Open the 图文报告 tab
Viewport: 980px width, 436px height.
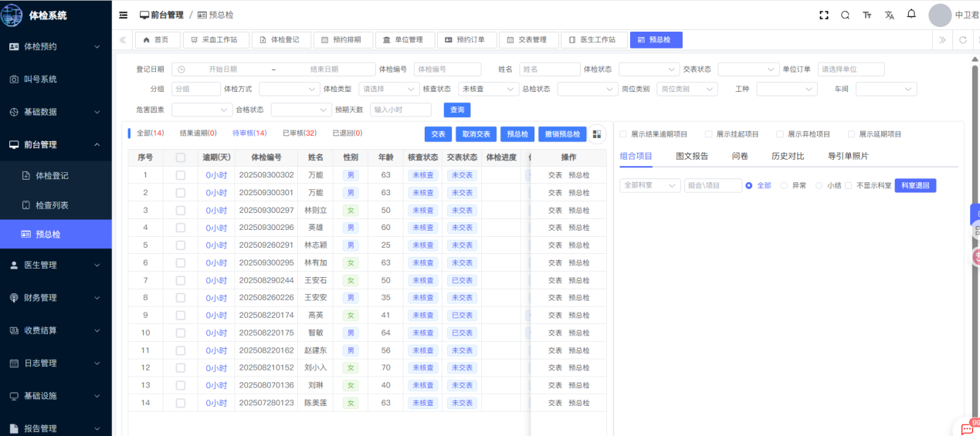(x=691, y=156)
